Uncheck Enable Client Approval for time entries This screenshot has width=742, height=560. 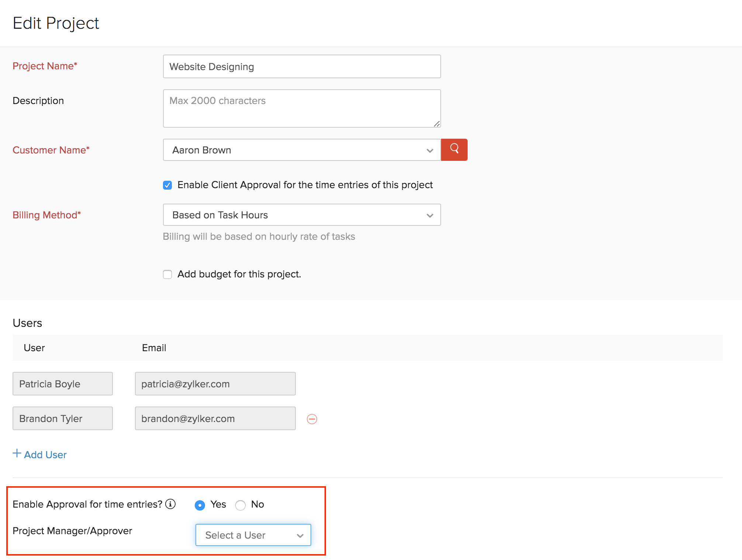point(167,185)
